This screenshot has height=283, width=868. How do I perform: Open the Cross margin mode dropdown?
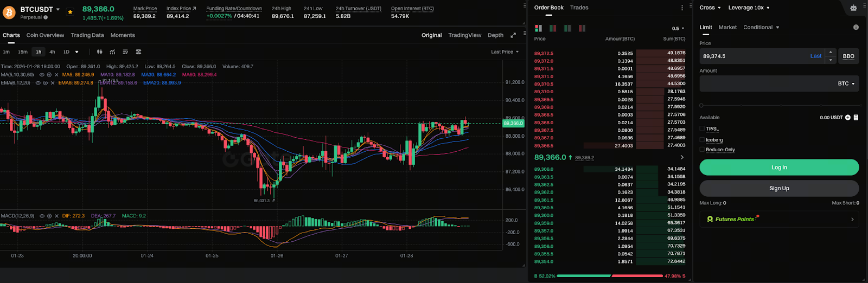coord(710,8)
